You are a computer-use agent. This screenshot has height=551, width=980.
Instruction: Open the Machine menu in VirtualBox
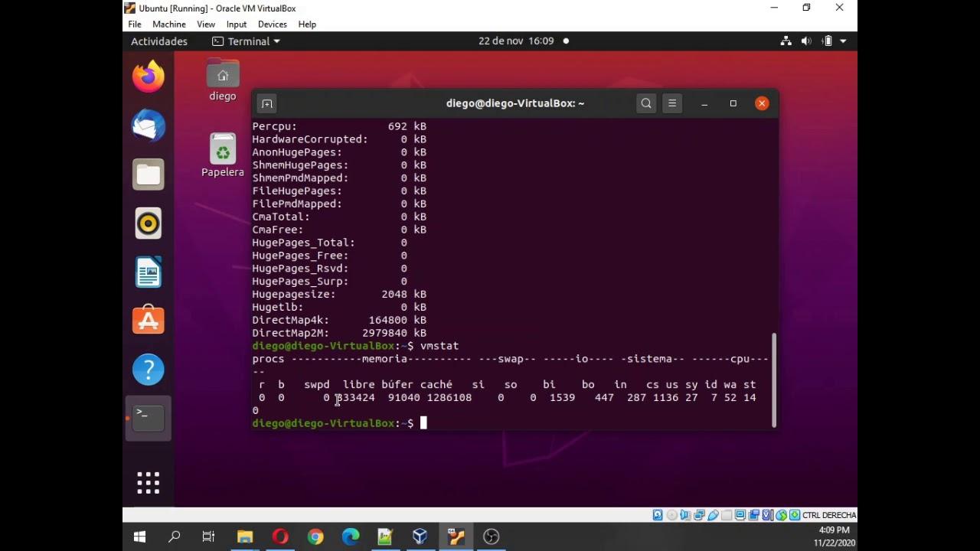pos(168,24)
